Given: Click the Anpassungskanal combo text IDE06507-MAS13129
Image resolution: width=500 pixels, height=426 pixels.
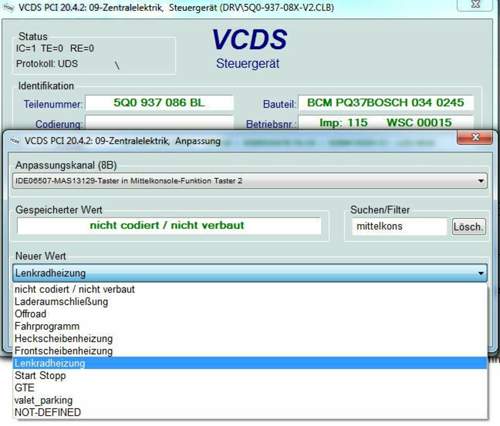Looking at the screenshot, I should [x=129, y=181].
